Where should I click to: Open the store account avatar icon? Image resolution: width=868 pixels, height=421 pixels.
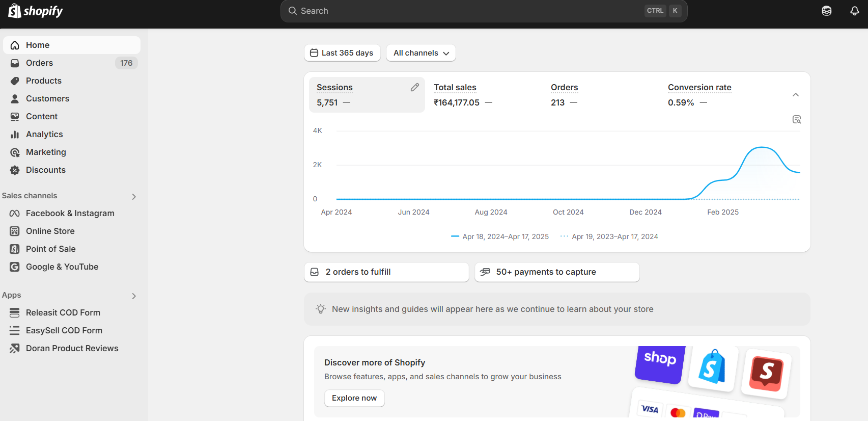tap(826, 11)
